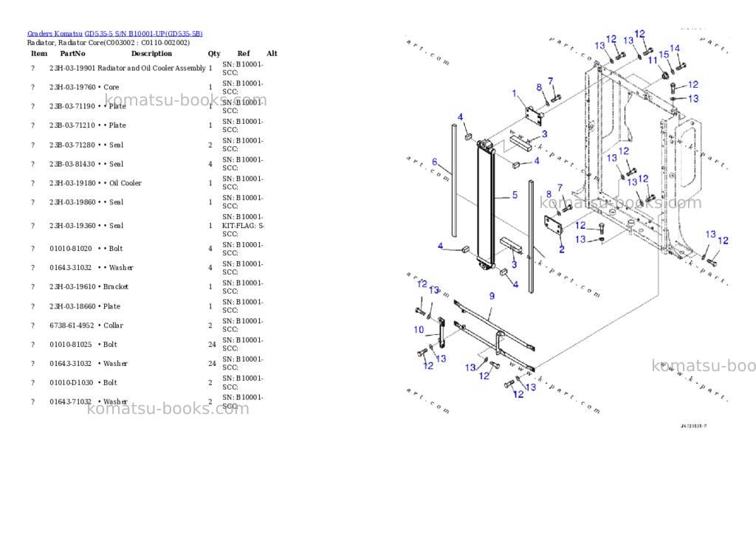The width and height of the screenshot is (756, 535).
Task: Select part number 01643-71032
Action: [70, 402]
